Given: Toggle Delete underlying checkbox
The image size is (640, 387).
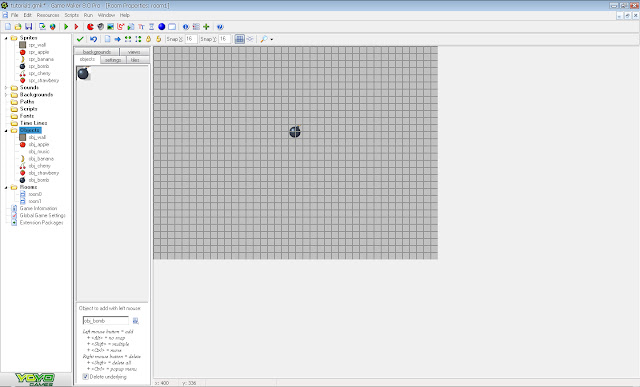Looking at the screenshot, I should [x=85, y=376].
